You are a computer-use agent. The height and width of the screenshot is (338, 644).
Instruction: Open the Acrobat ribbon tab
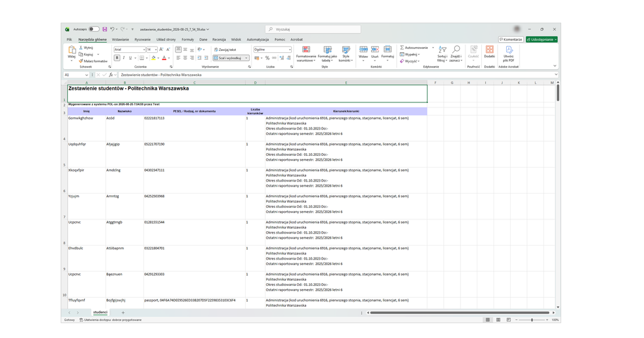tap(297, 40)
